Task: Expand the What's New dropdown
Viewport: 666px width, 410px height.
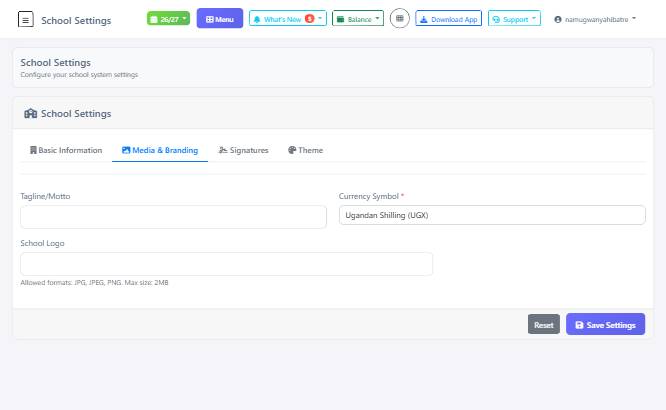Action: [x=288, y=19]
